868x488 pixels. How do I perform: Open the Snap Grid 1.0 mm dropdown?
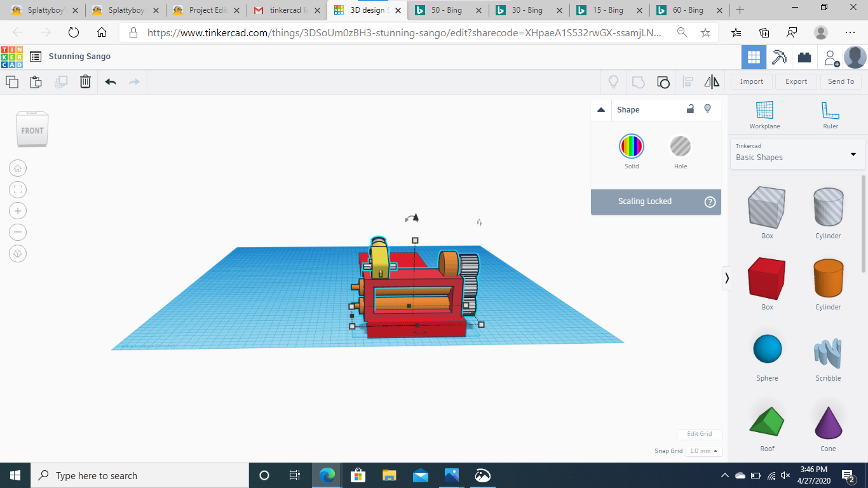[x=703, y=451]
